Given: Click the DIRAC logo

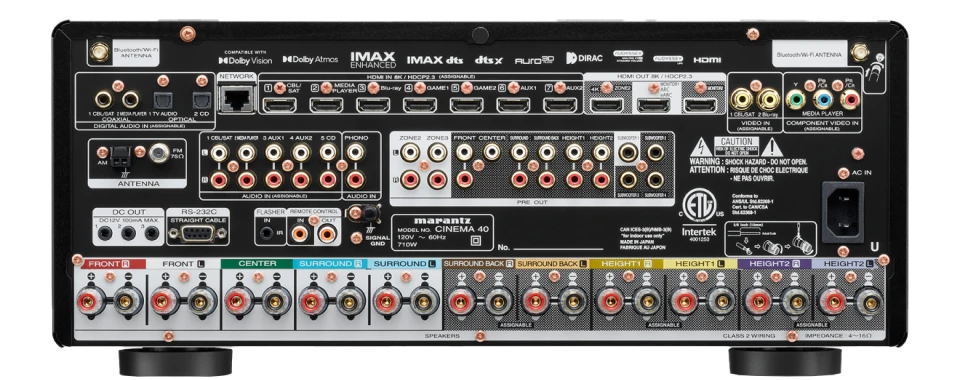Looking at the screenshot, I should [584, 58].
